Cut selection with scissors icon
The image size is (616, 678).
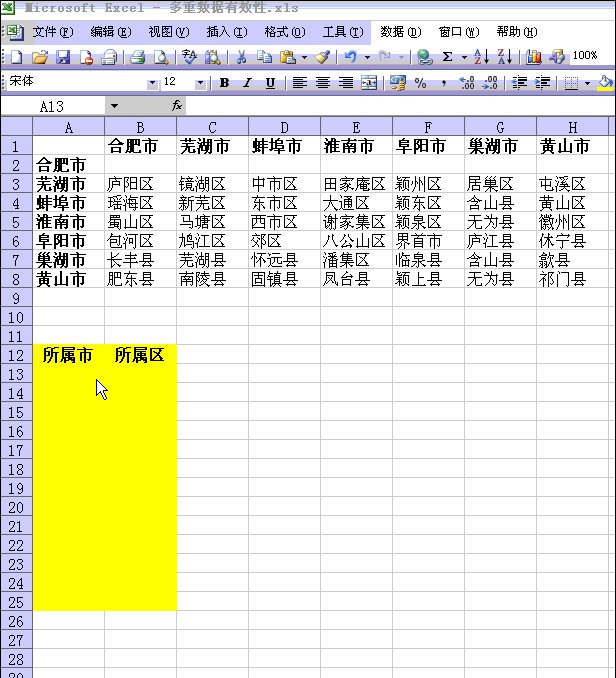tap(241, 57)
